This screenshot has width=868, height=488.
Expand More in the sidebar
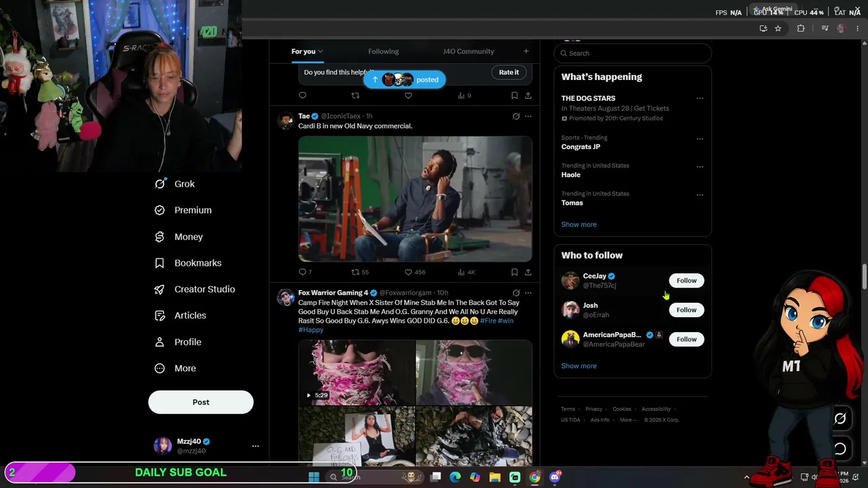175,368
